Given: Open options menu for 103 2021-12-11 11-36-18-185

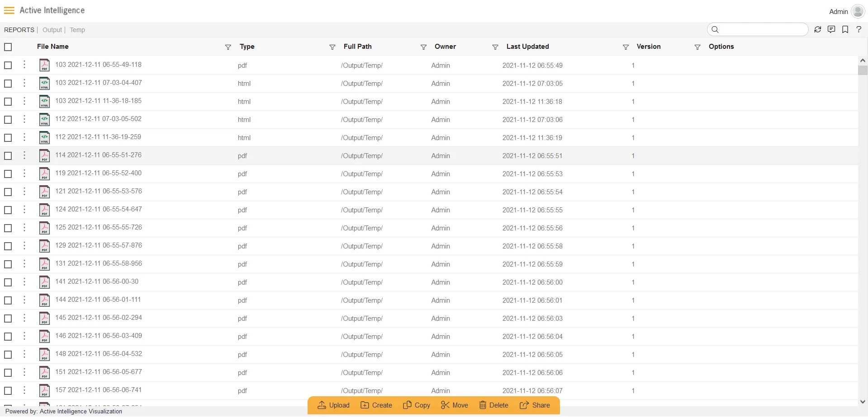Looking at the screenshot, I should pos(24,101).
